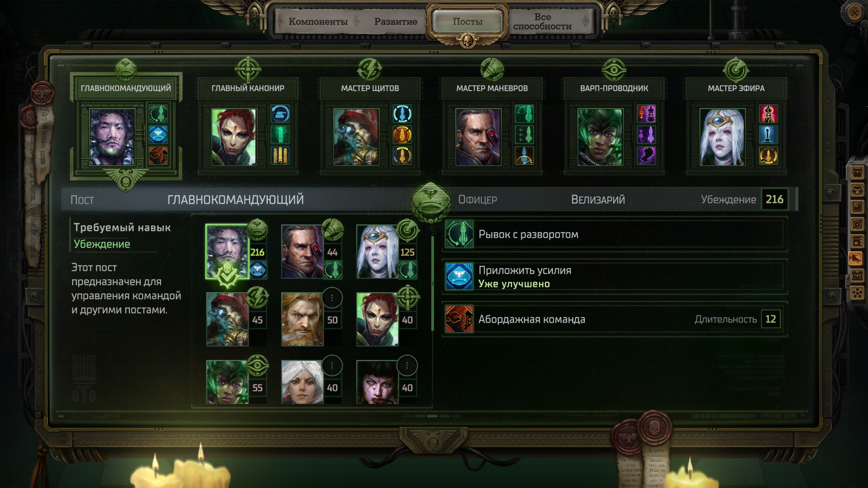The height and width of the screenshot is (488, 868).
Task: Select the Варп-проводник post card
Action: point(614,126)
